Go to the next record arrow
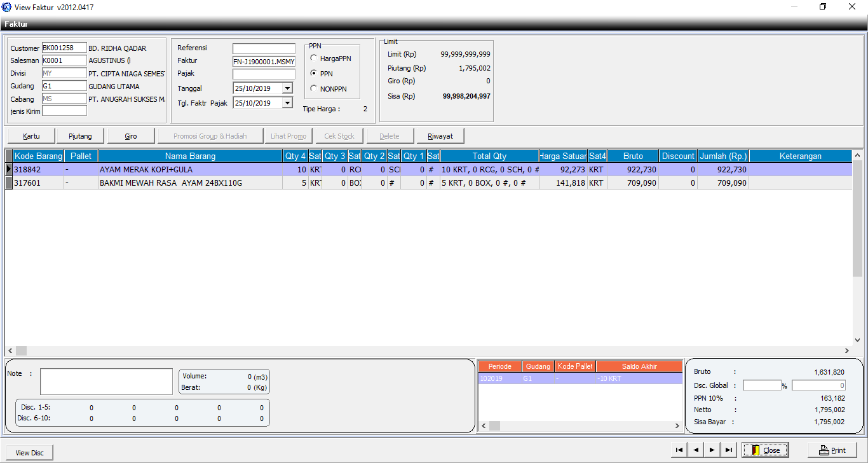 pos(712,450)
